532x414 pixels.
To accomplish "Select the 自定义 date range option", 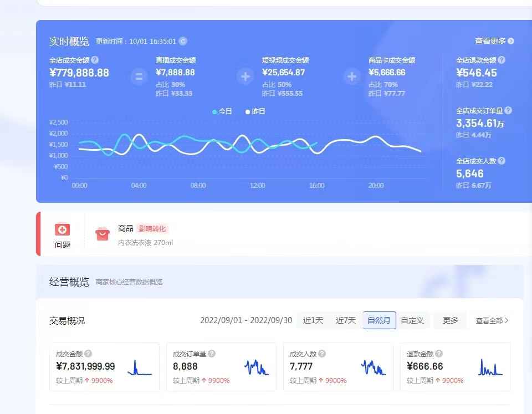I will point(413,320).
